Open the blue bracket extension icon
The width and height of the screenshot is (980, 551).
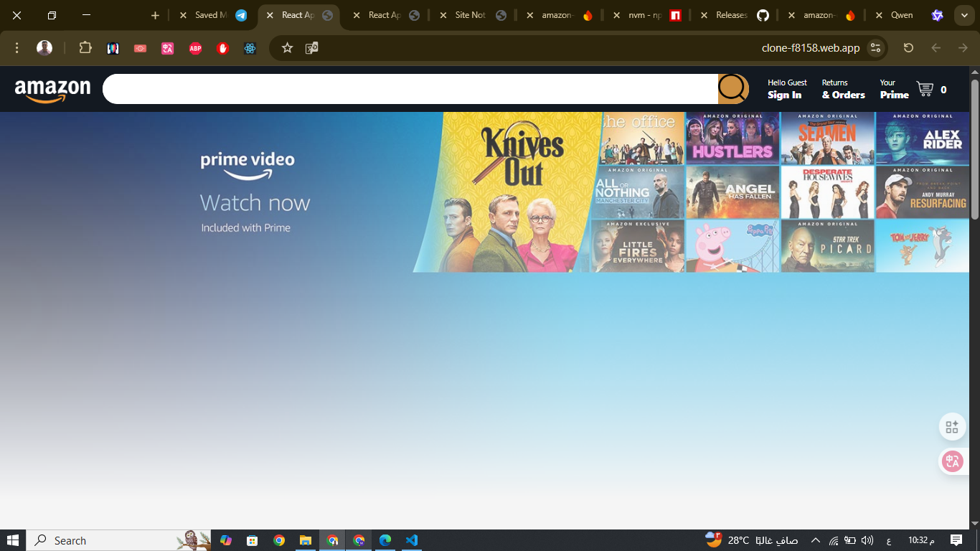coord(113,48)
